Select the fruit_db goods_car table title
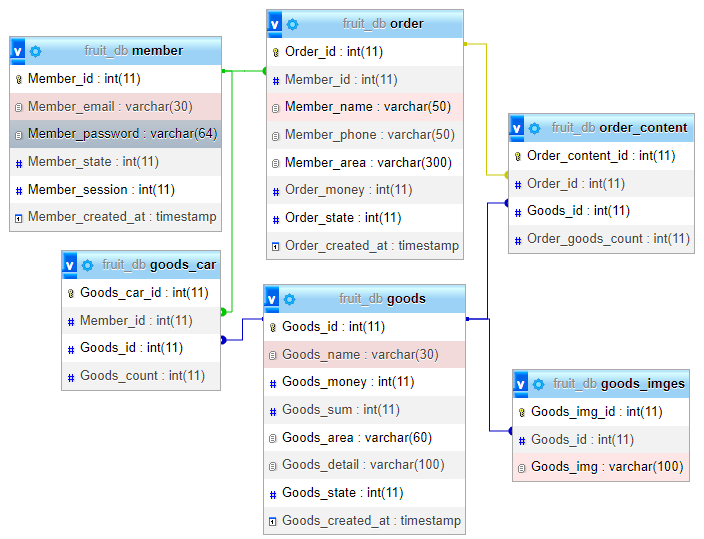Image resolution: width=704 pixels, height=539 pixels. [x=159, y=265]
